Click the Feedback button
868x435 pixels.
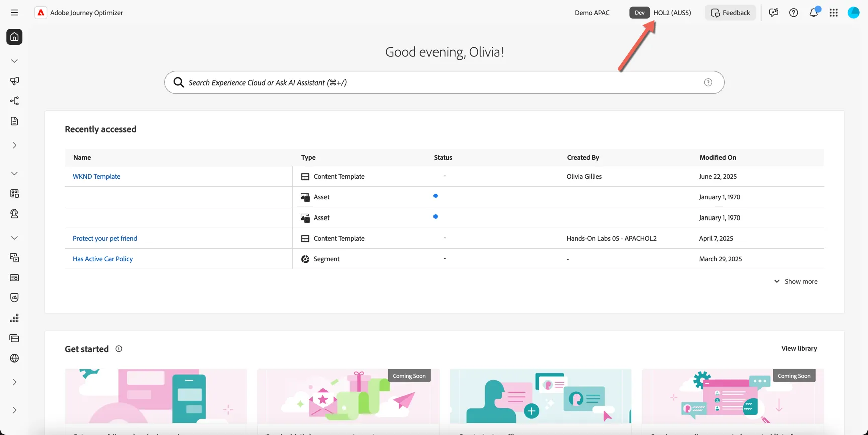(x=730, y=13)
